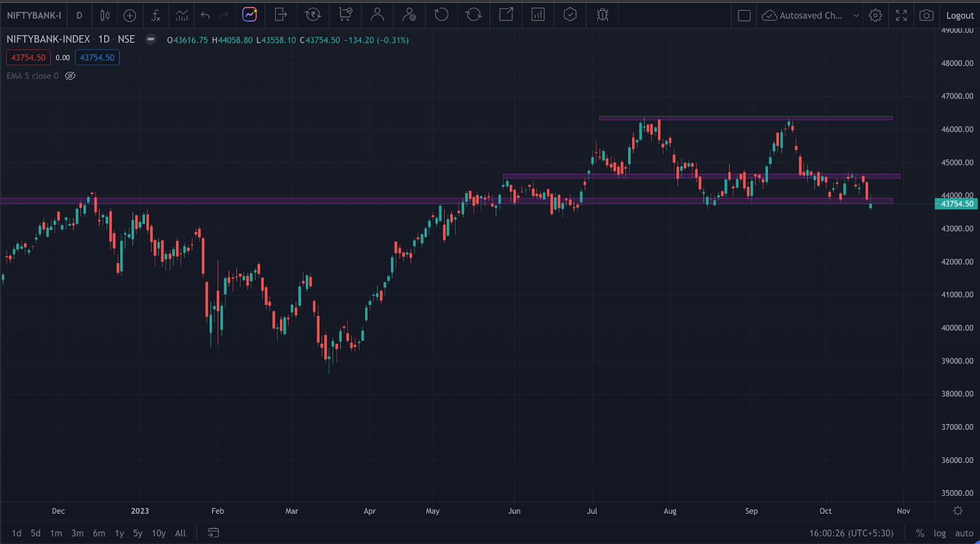
Task: Click the NIFTYBANK-I symbol search field
Action: click(34, 15)
